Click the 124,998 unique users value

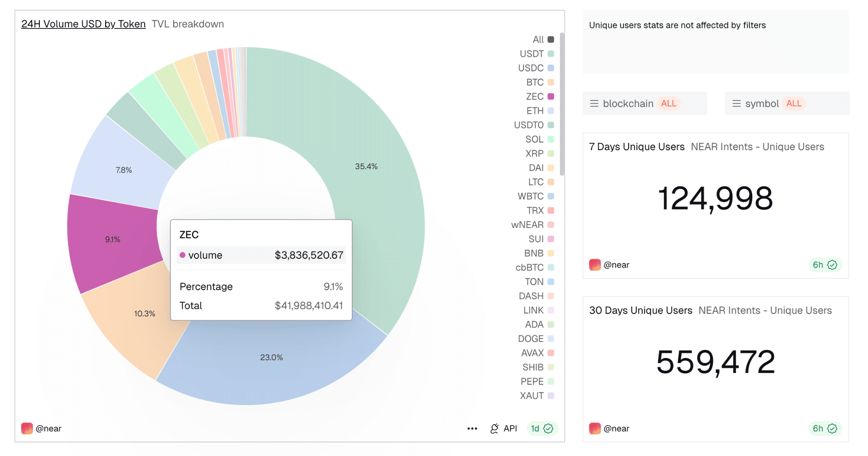point(715,199)
